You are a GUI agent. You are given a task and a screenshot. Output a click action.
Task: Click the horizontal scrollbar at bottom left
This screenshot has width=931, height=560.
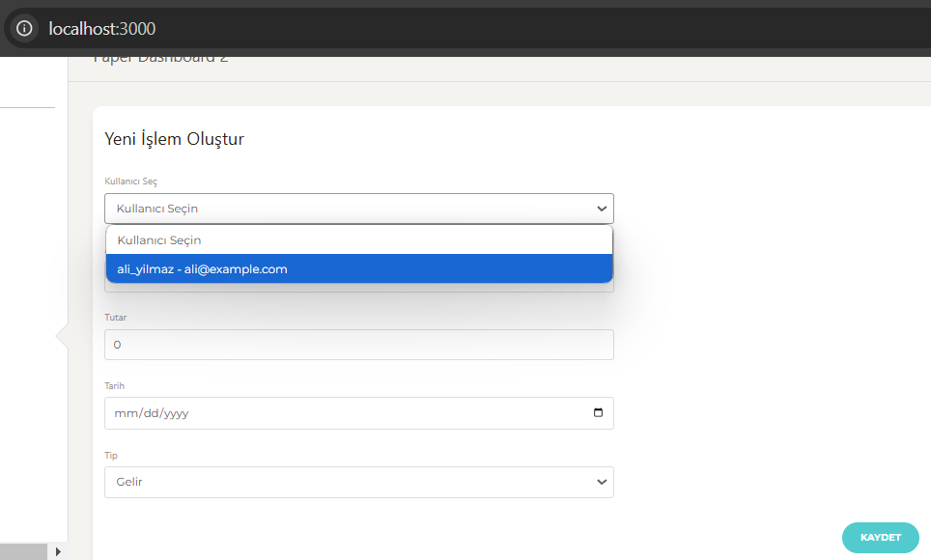coord(24,551)
